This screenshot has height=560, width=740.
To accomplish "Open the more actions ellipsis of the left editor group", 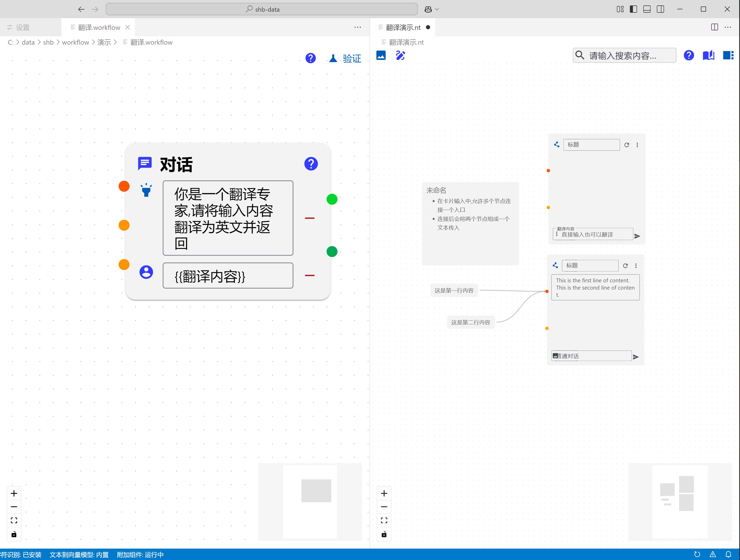I will click(358, 27).
